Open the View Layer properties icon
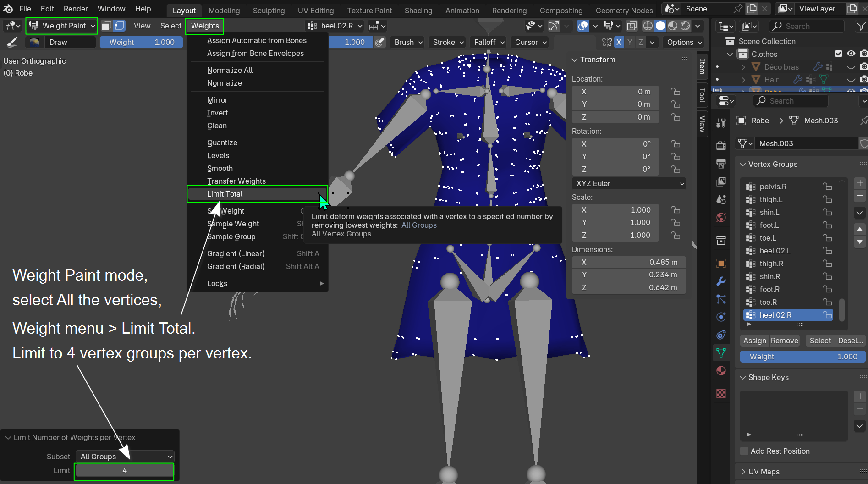 pos(721,181)
